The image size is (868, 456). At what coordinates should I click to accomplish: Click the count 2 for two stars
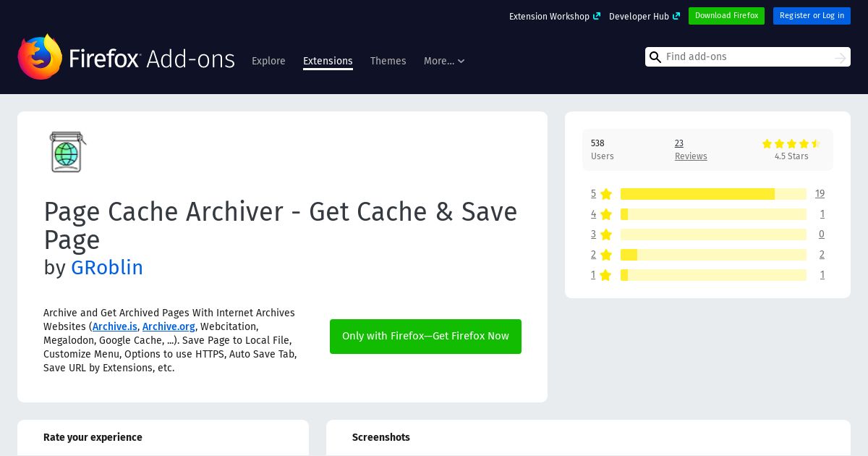pyautogui.click(x=822, y=255)
